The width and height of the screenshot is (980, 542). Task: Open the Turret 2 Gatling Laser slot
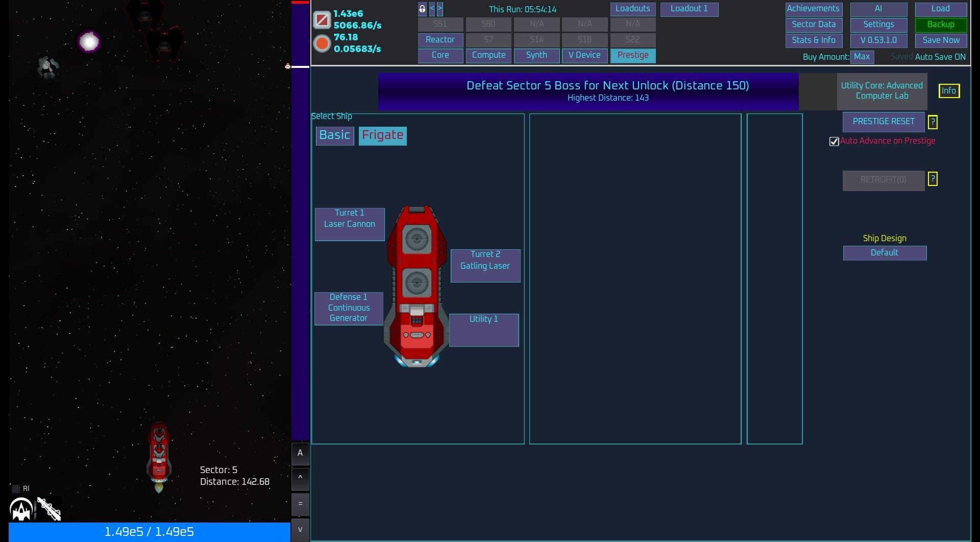pos(485,266)
